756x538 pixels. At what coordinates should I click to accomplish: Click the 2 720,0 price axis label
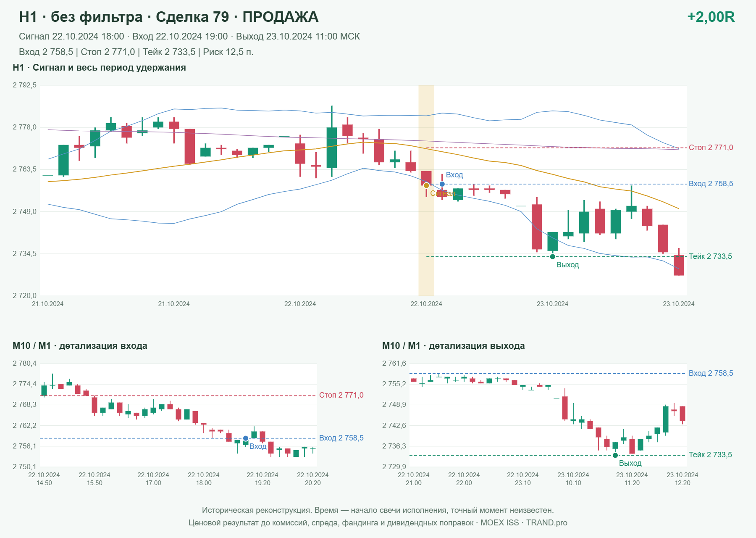(x=24, y=295)
